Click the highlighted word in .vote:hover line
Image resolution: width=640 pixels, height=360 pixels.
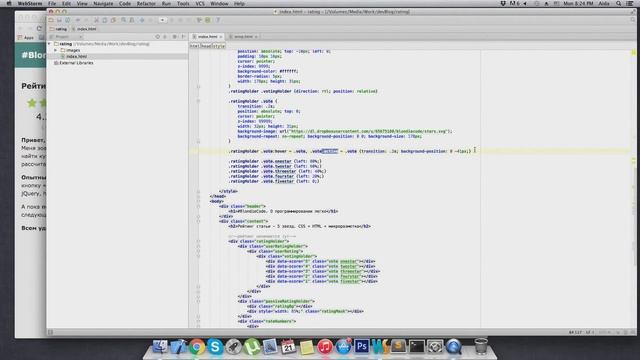point(330,151)
